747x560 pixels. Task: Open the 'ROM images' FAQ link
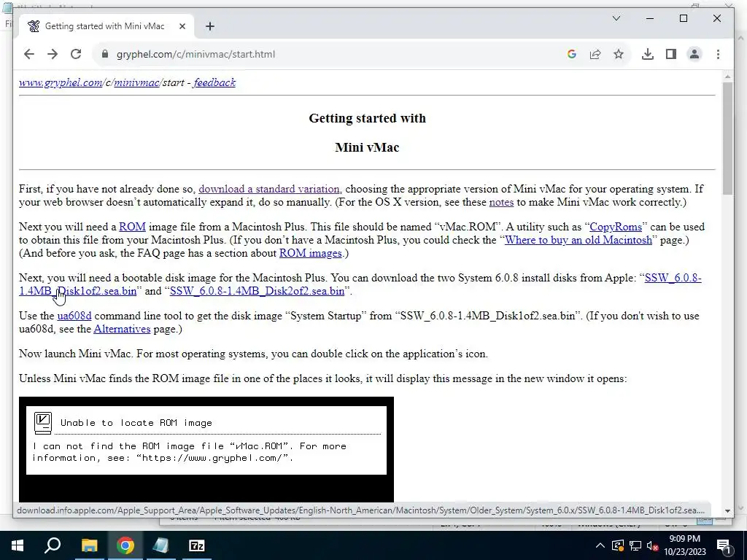pyautogui.click(x=310, y=253)
